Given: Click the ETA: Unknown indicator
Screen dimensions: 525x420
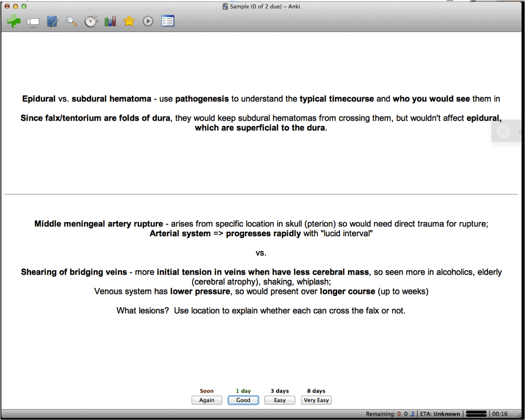Looking at the screenshot, I should [x=440, y=414].
